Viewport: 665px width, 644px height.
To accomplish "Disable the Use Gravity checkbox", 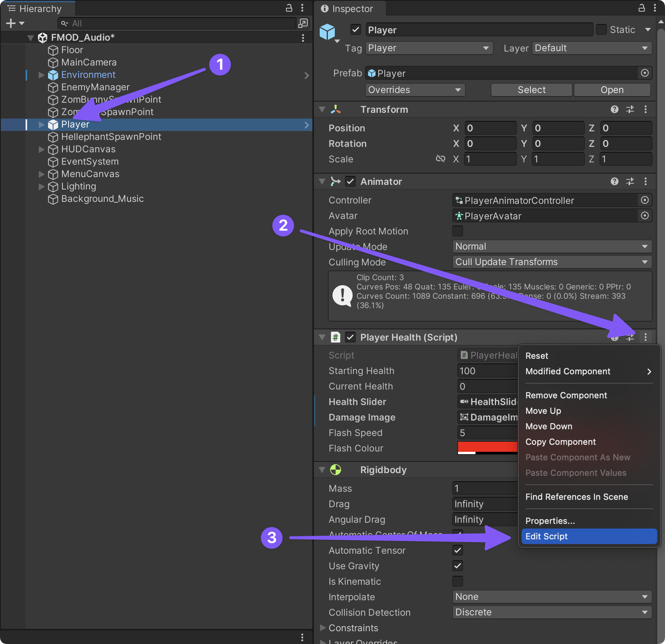I will click(458, 566).
